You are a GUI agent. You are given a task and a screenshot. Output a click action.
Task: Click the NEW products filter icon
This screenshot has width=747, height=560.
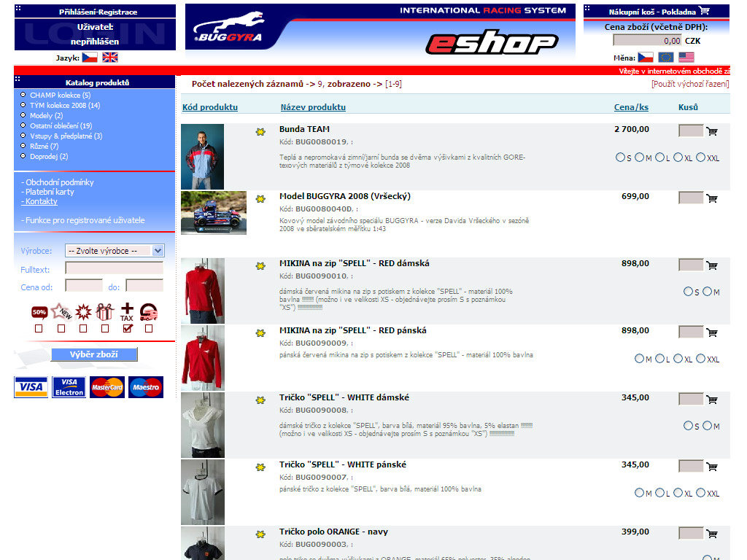click(61, 311)
